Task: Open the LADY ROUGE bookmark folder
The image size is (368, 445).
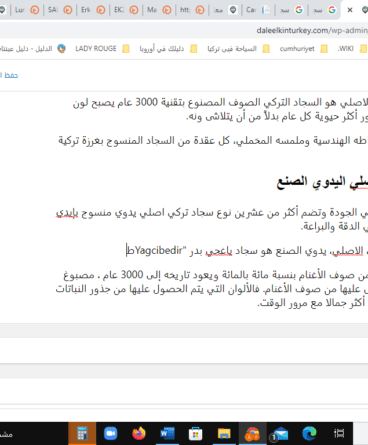Action: tap(102, 49)
